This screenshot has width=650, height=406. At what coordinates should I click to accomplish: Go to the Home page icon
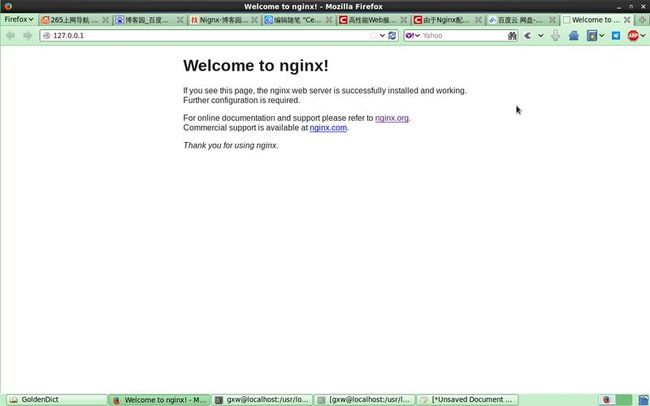[x=574, y=36]
